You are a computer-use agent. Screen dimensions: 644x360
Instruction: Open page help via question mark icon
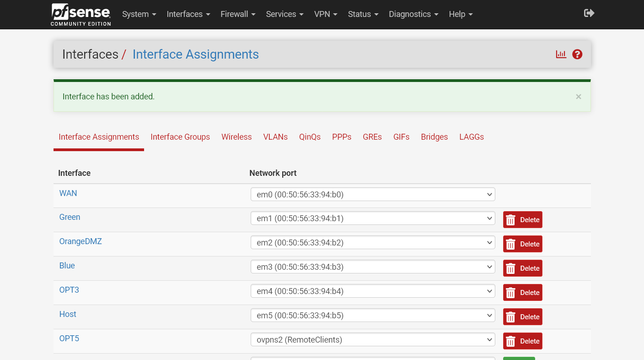pos(577,54)
